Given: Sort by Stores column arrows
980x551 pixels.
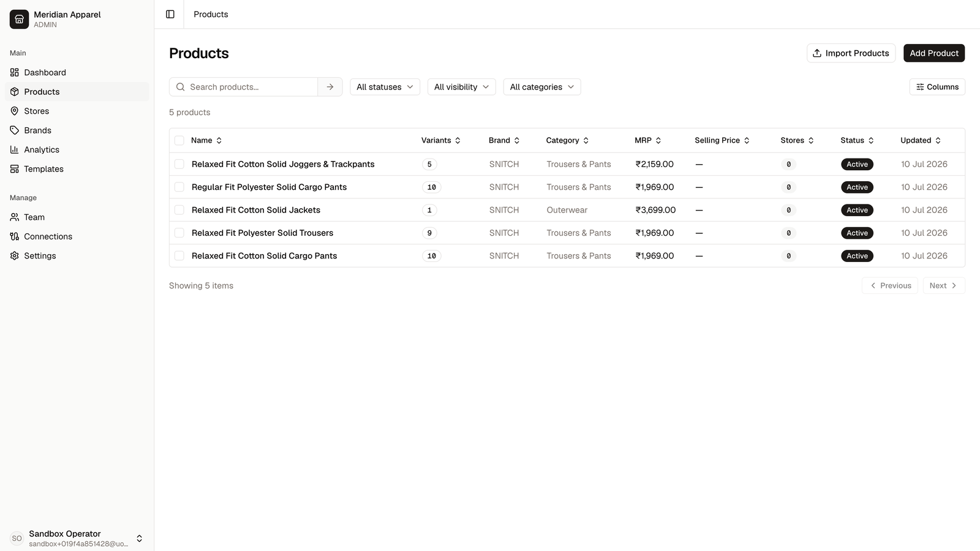Looking at the screenshot, I should point(811,141).
